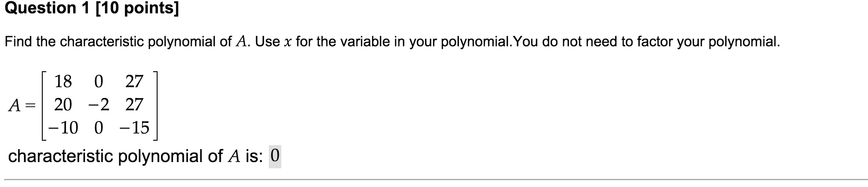This screenshot has width=868, height=187.
Task: Click the word "Find" in the instructions
Action: 19,42
